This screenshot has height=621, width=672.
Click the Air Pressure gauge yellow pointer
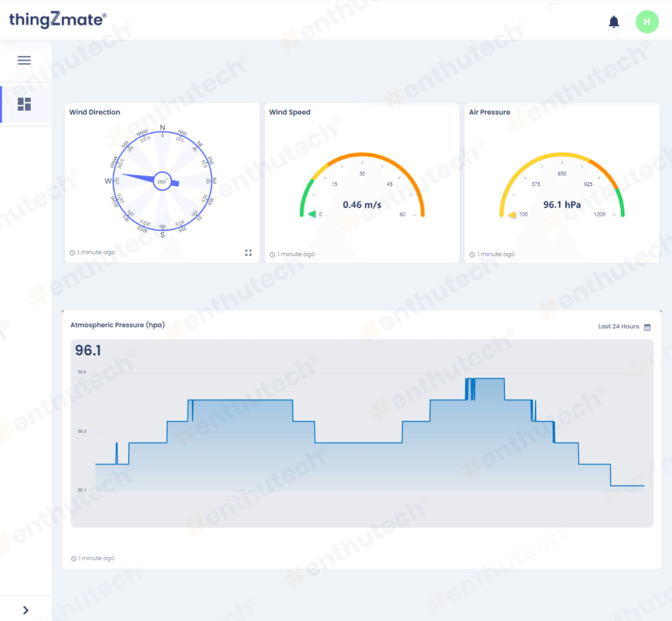tap(512, 215)
